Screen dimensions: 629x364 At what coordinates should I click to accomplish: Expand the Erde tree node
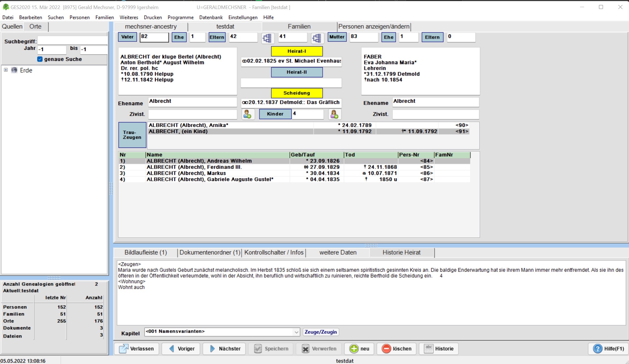pos(6,70)
